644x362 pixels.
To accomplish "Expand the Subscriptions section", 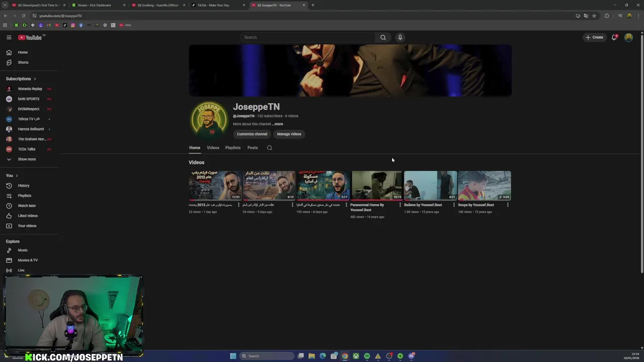I will pos(21,78).
